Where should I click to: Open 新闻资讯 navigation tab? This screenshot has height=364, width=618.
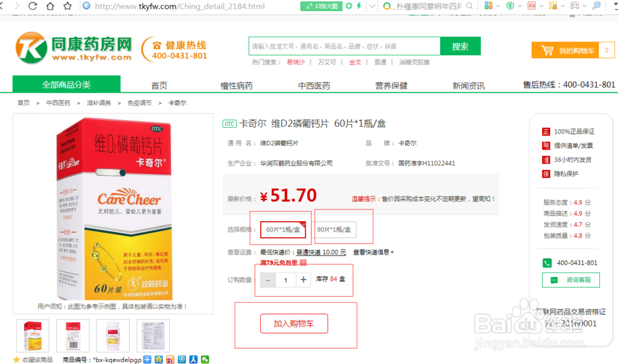click(468, 85)
